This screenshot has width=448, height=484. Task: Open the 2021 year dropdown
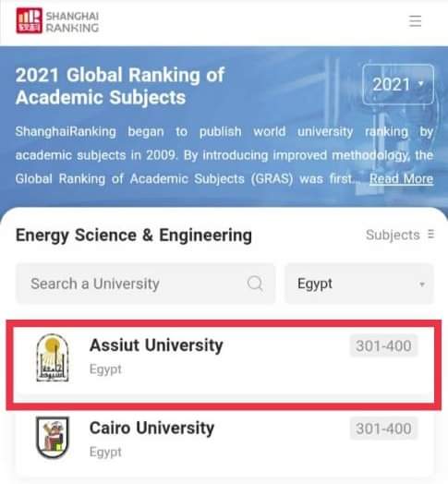click(x=398, y=84)
